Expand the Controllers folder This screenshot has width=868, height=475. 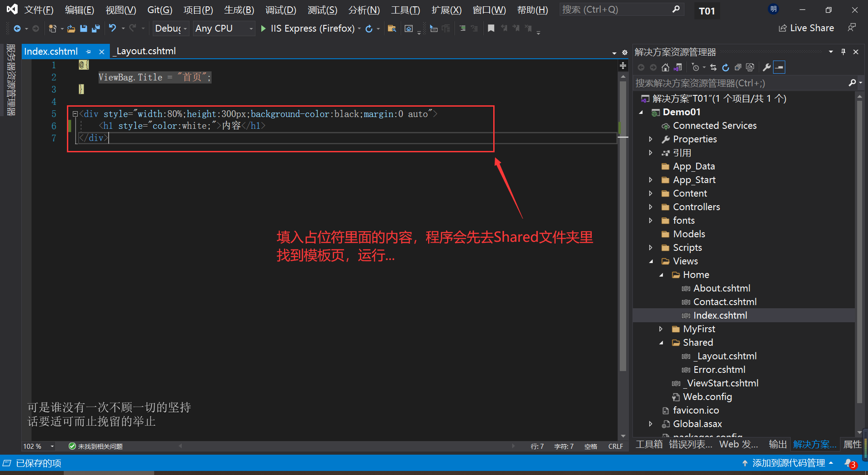click(x=651, y=207)
